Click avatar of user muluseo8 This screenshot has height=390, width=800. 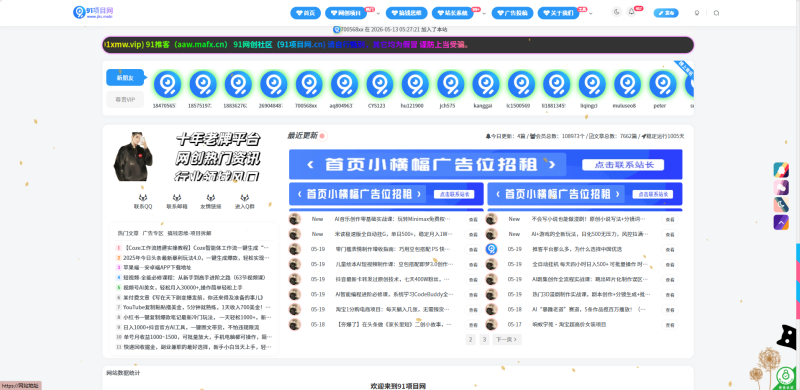click(x=627, y=84)
